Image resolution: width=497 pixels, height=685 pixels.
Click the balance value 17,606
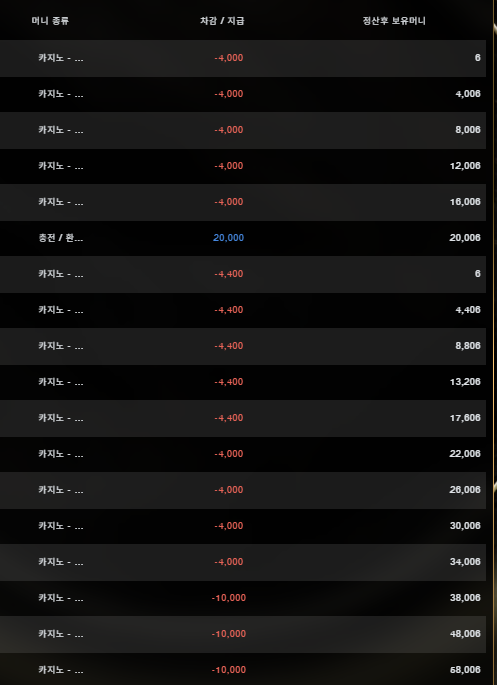tap(465, 418)
